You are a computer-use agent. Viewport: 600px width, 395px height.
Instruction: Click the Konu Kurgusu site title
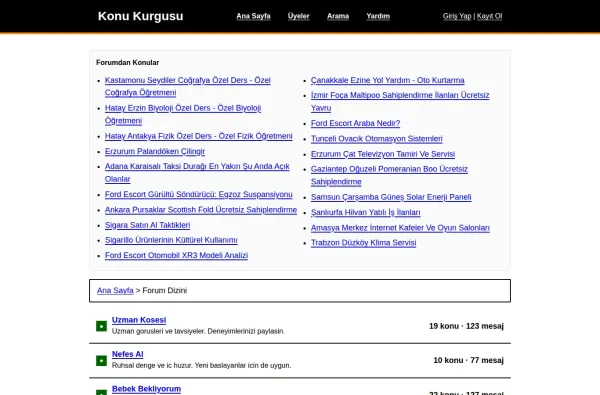[x=140, y=16]
